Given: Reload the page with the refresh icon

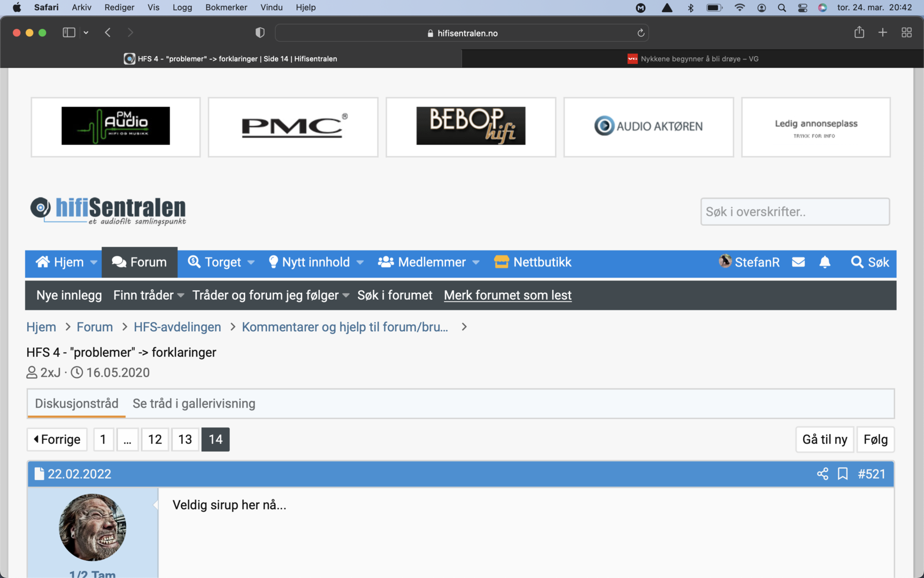Looking at the screenshot, I should coord(641,33).
